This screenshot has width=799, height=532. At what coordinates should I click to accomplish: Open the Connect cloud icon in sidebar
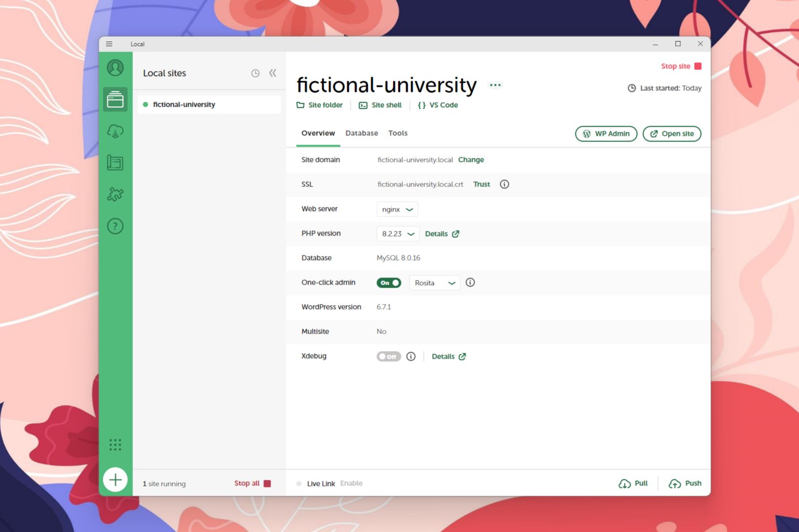(x=115, y=131)
